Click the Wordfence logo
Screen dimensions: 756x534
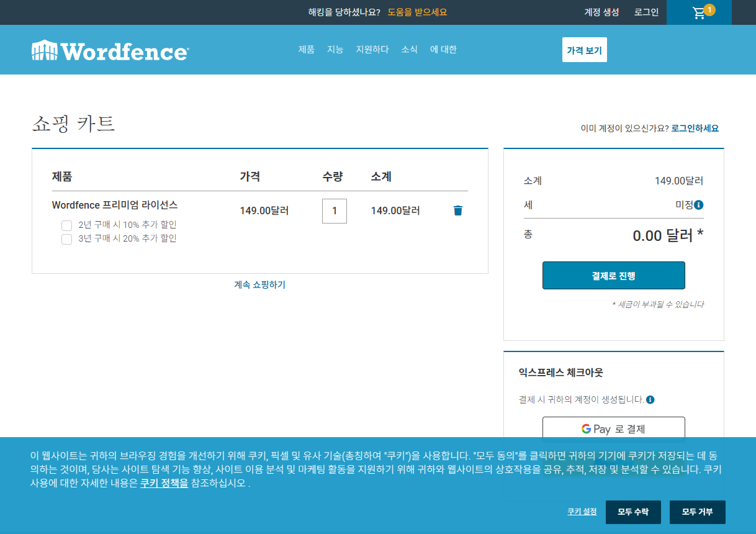coord(110,50)
